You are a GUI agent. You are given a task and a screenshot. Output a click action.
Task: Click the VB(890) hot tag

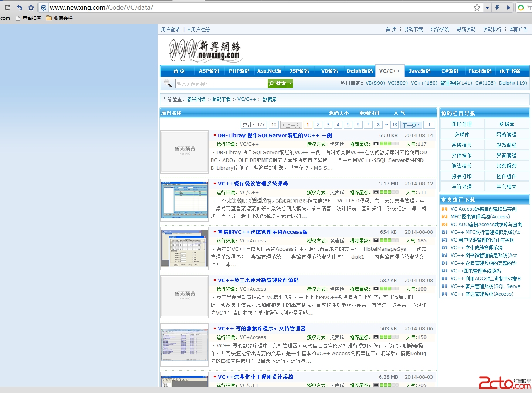point(375,83)
